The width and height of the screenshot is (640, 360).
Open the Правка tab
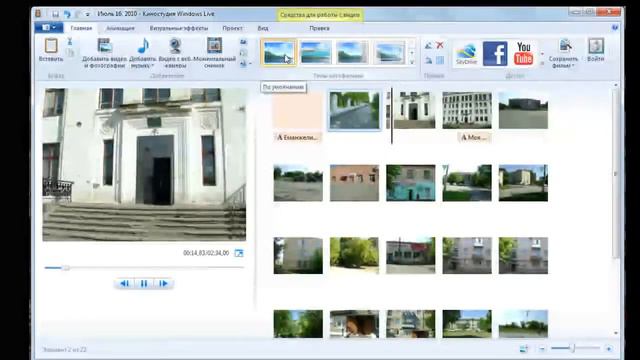click(x=319, y=28)
